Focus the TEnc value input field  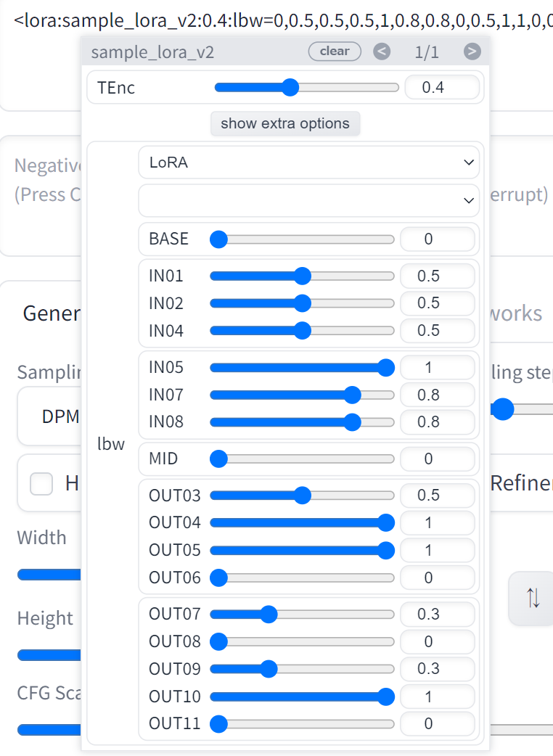point(441,88)
